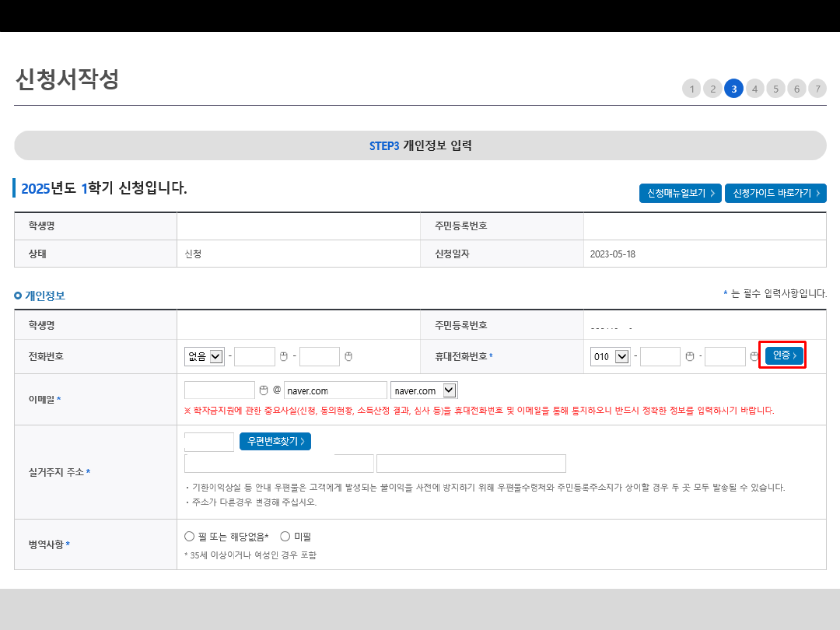The height and width of the screenshot is (630, 840).
Task: Open 신청매뉴얼보기 application manual
Action: point(680,193)
